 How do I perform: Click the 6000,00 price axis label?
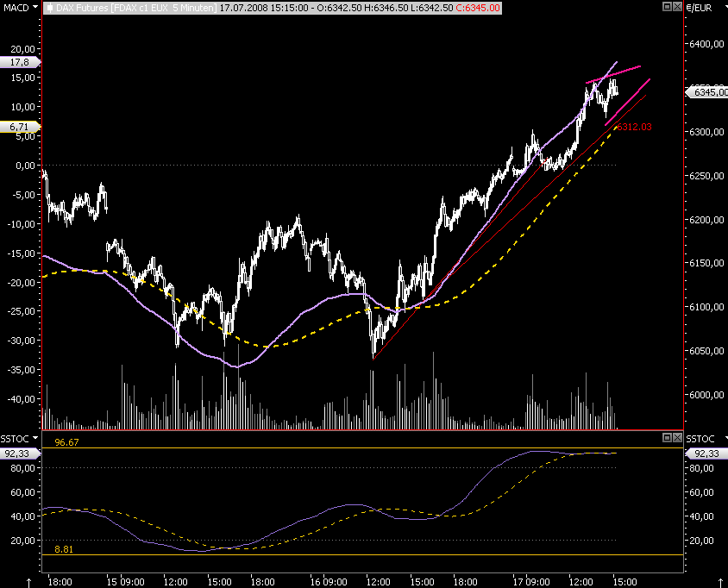tap(706, 395)
